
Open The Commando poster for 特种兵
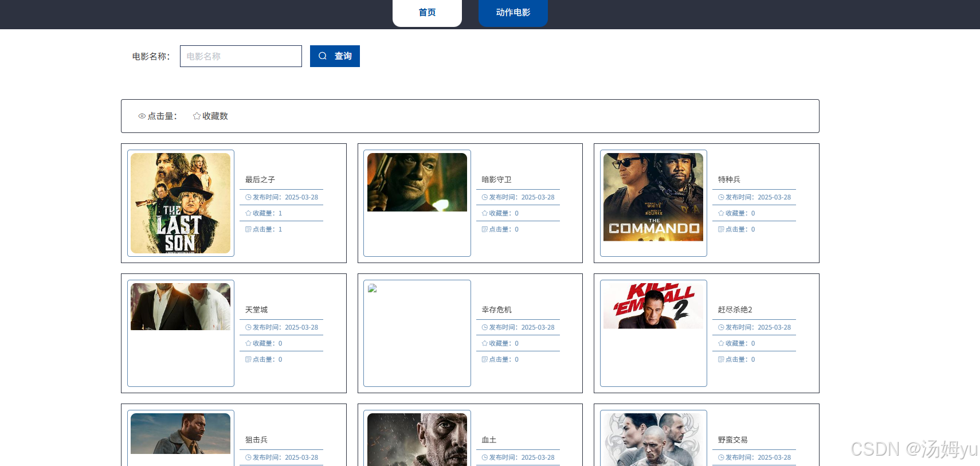coord(653,197)
